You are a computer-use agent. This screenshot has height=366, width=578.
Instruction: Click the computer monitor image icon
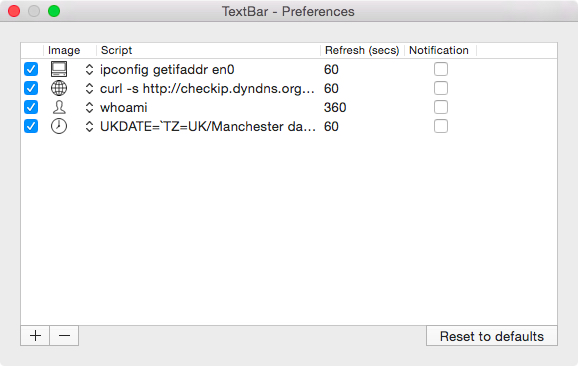pos(59,69)
